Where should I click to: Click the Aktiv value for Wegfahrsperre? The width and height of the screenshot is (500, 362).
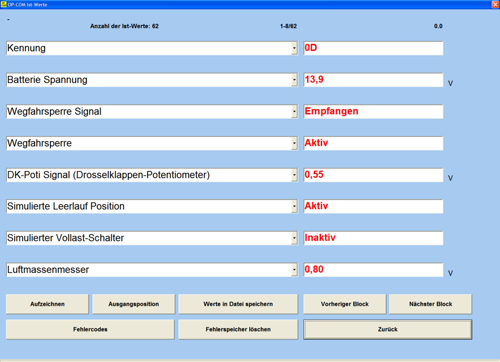pyautogui.click(x=373, y=143)
